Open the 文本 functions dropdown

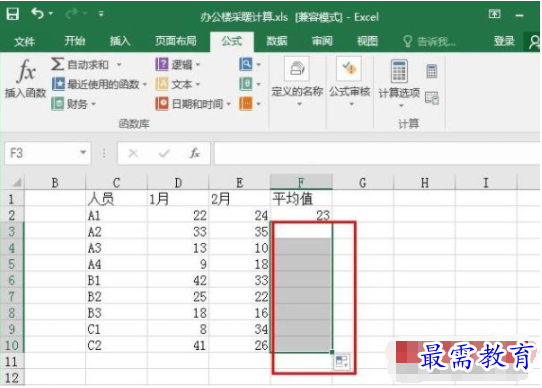click(x=178, y=84)
